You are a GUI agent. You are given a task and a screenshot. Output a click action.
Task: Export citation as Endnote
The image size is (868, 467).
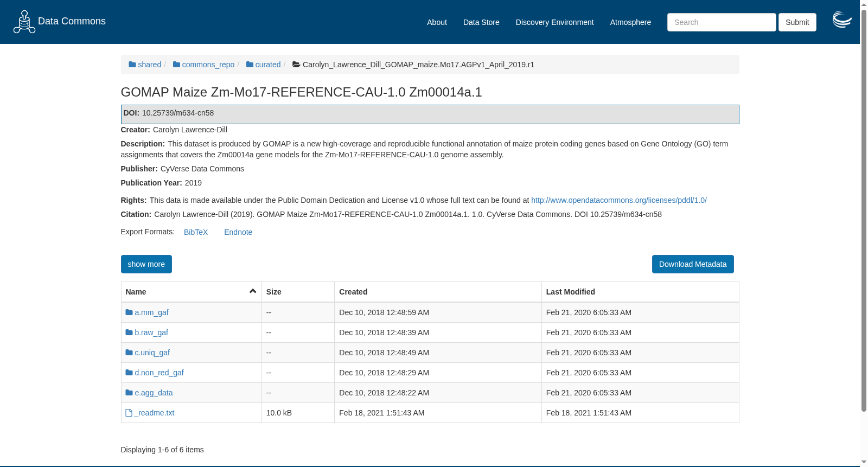click(238, 232)
